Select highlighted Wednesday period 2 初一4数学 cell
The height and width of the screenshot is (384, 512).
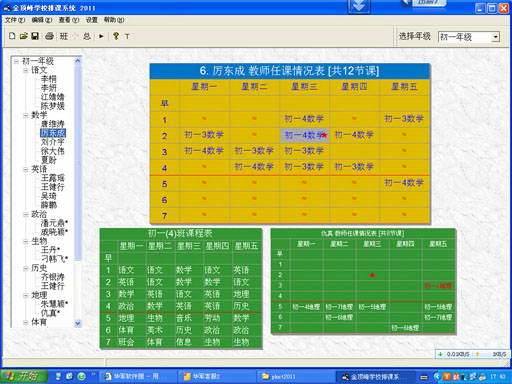coord(304,135)
